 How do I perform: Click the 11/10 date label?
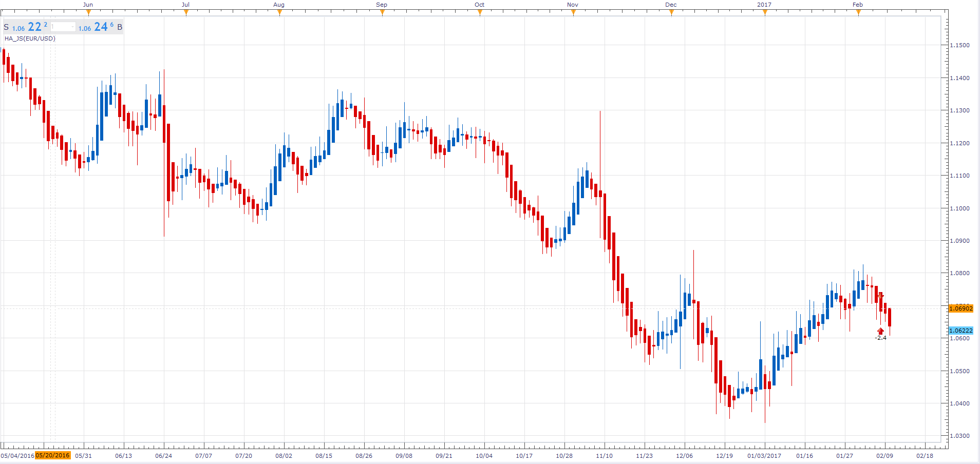coord(605,456)
